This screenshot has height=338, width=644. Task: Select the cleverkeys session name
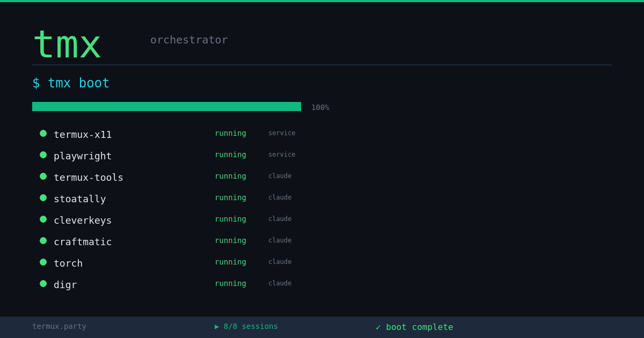[x=83, y=221]
